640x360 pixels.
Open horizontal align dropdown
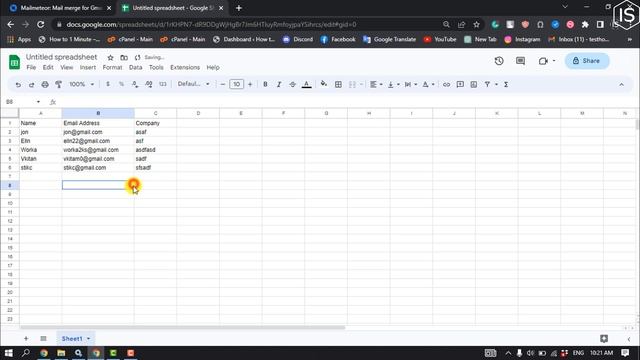click(x=376, y=84)
